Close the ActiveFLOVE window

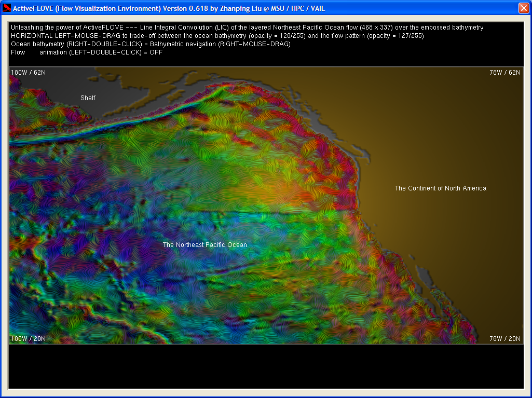(x=523, y=8)
